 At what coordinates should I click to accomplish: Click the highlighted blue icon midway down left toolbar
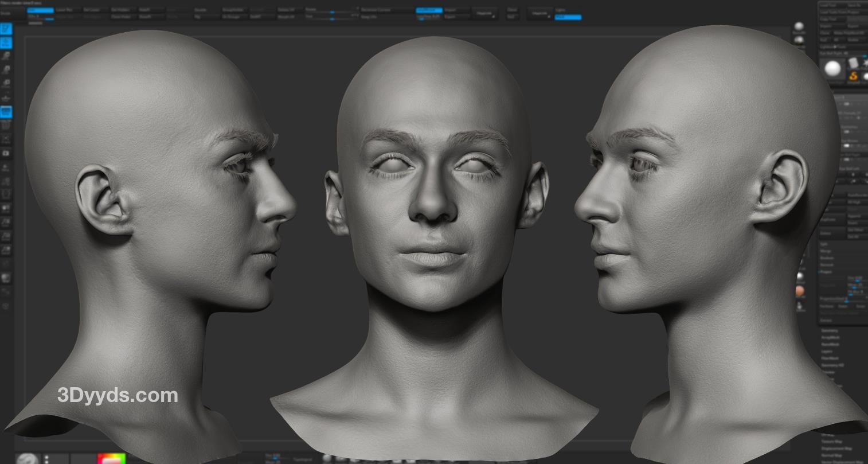click(x=6, y=112)
